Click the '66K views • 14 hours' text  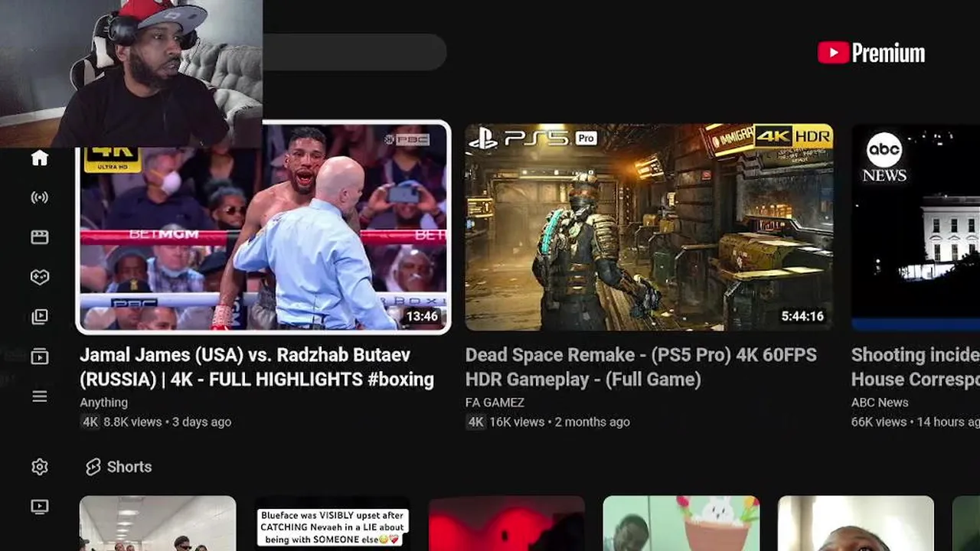click(915, 422)
